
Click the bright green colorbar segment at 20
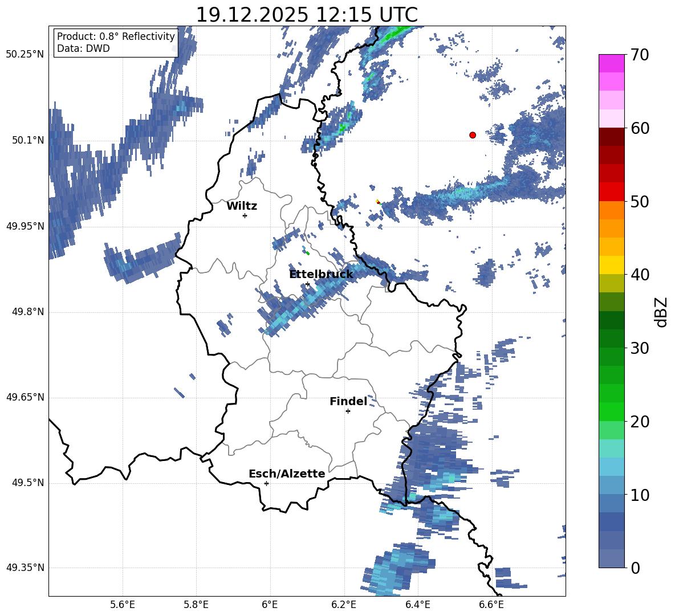click(611, 411)
